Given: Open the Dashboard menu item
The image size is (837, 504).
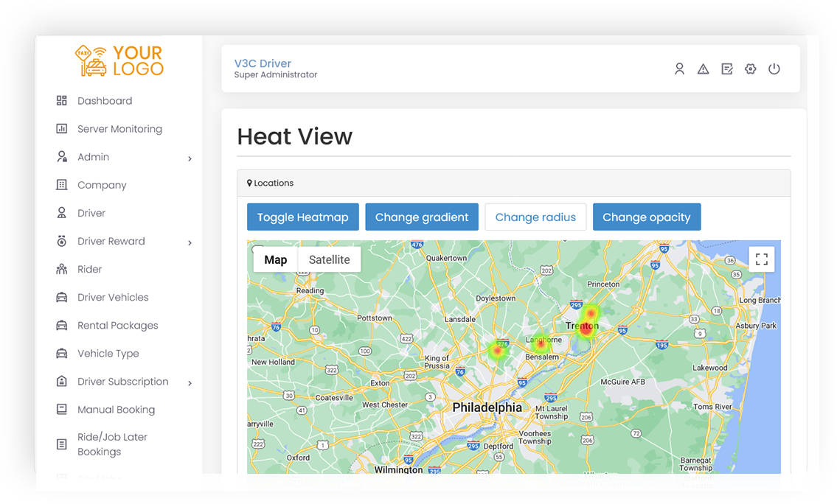Looking at the screenshot, I should [105, 101].
